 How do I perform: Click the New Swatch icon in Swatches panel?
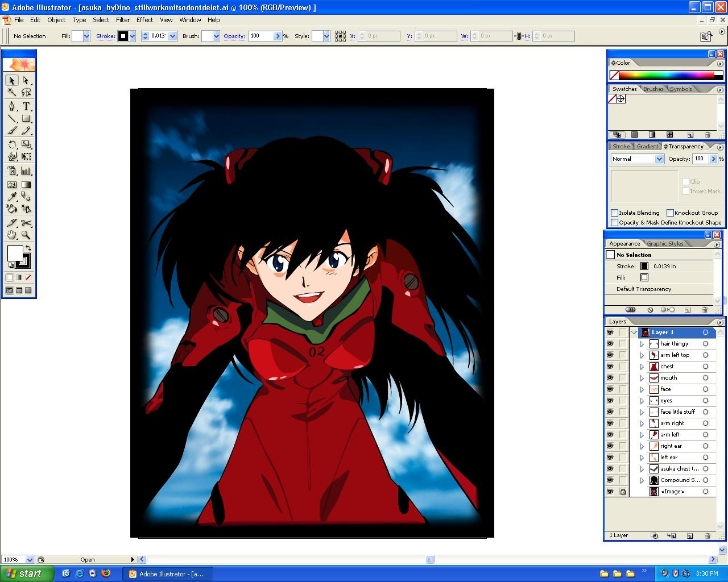tap(690, 135)
